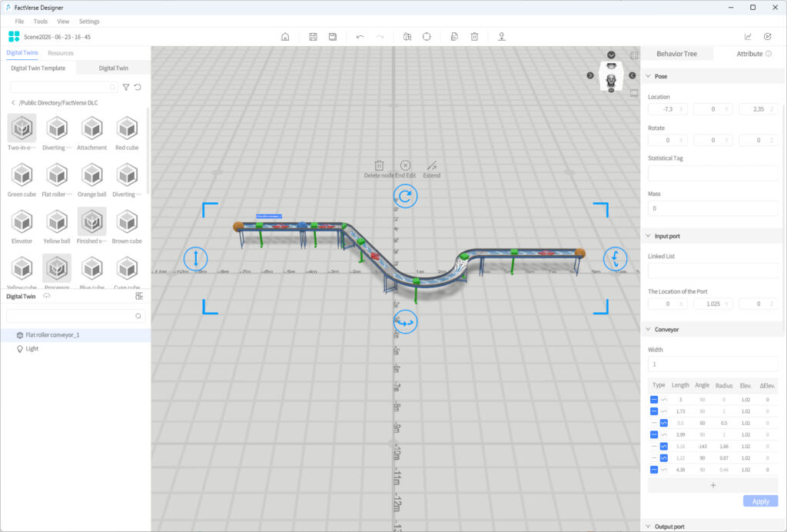Viewport: 787px width, 532px height.
Task: Click the circular target icon in toolbar
Action: click(427, 37)
